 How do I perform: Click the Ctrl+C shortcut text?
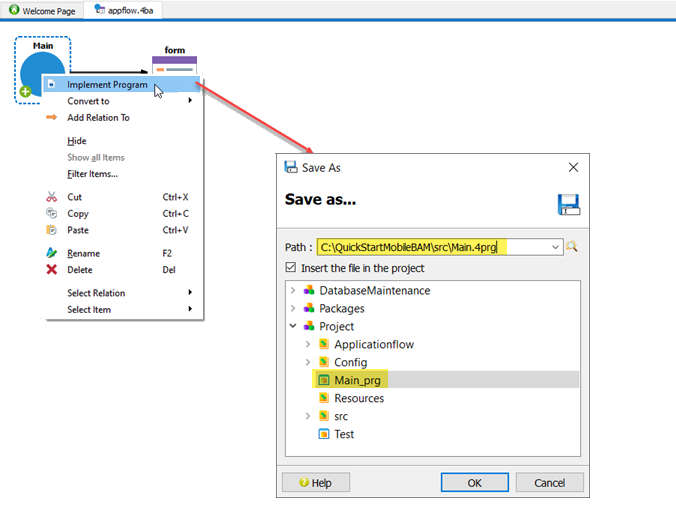[175, 213]
